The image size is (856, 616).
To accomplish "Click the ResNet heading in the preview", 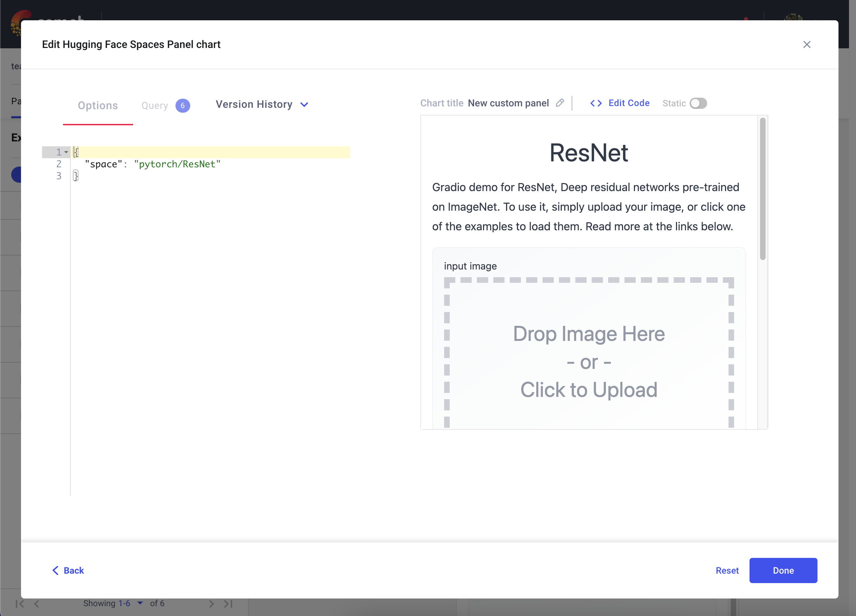I will click(588, 153).
